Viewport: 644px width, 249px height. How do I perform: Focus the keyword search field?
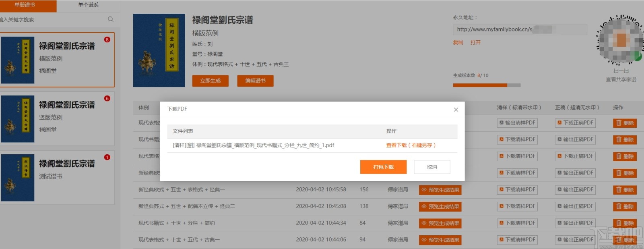52,19
